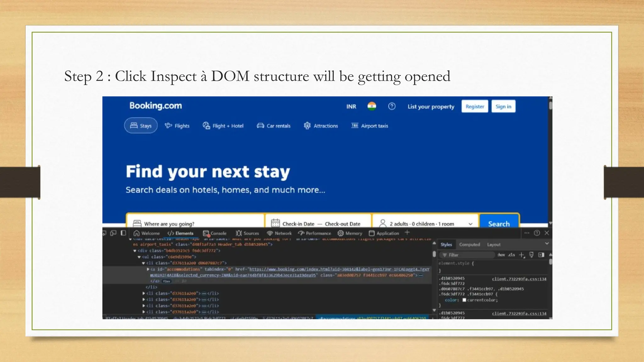Open DevTools more options ellipsis
Image resolution: width=644 pixels, height=362 pixels.
click(x=527, y=233)
